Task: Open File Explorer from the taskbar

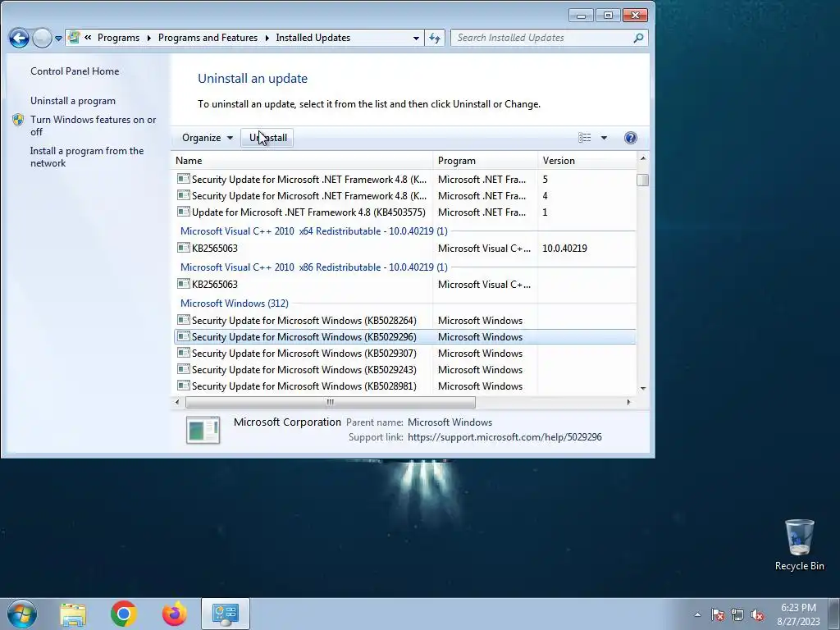Action: 73,614
